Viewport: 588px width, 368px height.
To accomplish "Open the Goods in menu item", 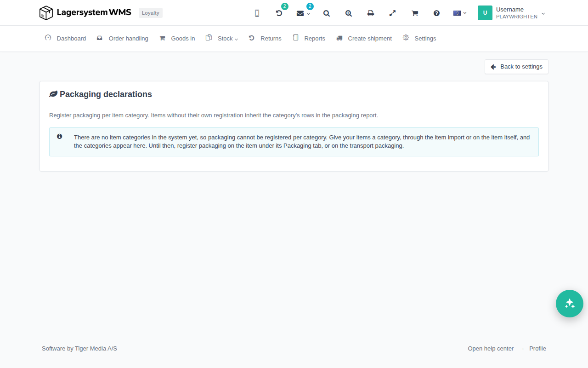I will click(x=177, y=39).
